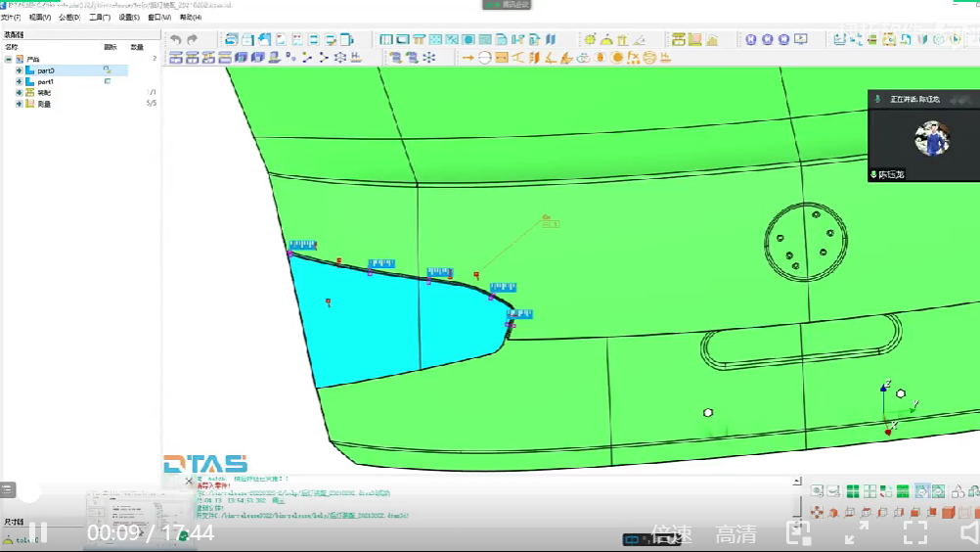Click the monitor with play symbol icon
Image resolution: width=980 pixels, height=552 pixels.
[x=801, y=39]
